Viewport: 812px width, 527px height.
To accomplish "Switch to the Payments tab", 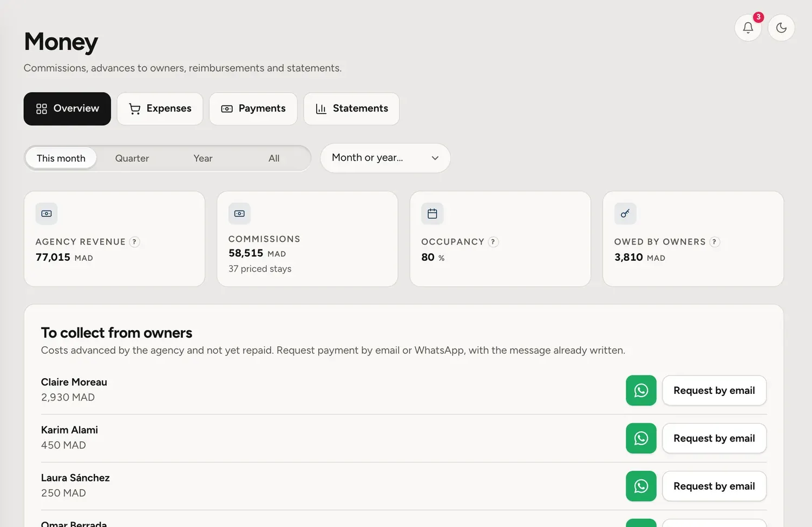I will [x=253, y=109].
